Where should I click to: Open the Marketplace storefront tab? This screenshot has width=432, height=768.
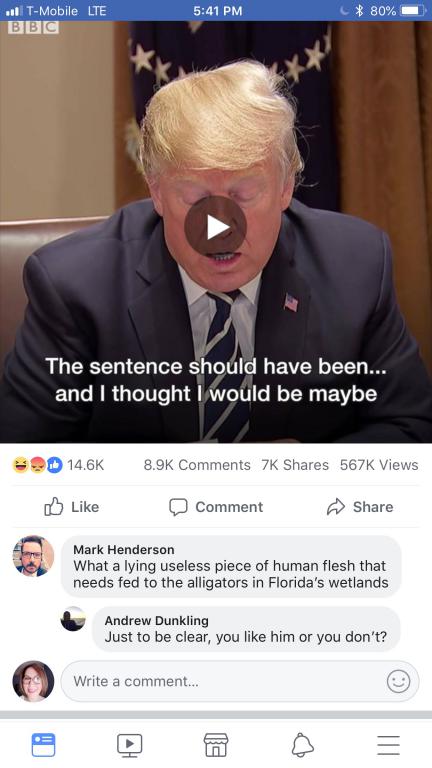point(216,745)
